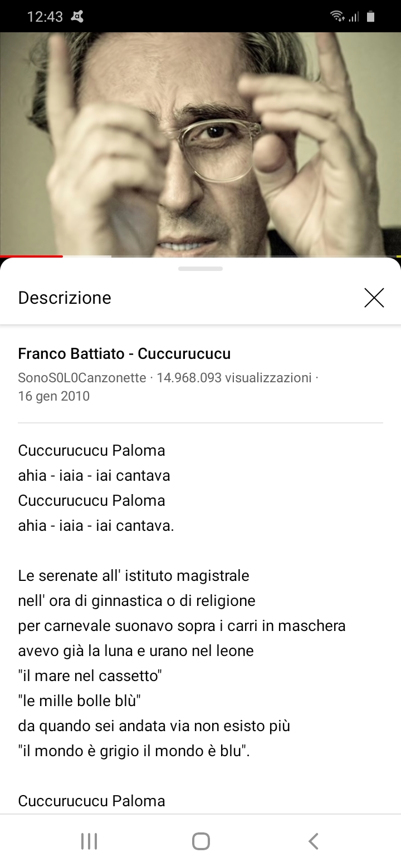
Task: Tap the 14.968.093 visualizzazioni count
Action: 234,378
